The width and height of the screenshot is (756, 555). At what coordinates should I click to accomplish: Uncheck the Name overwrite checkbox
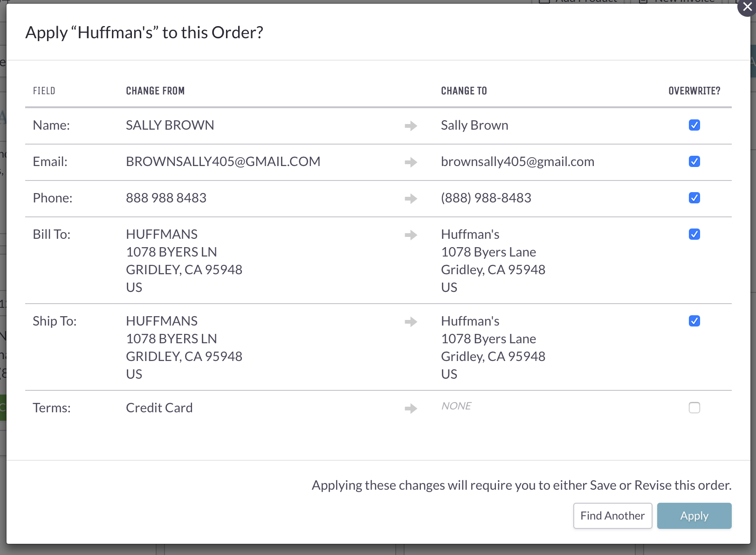(694, 125)
